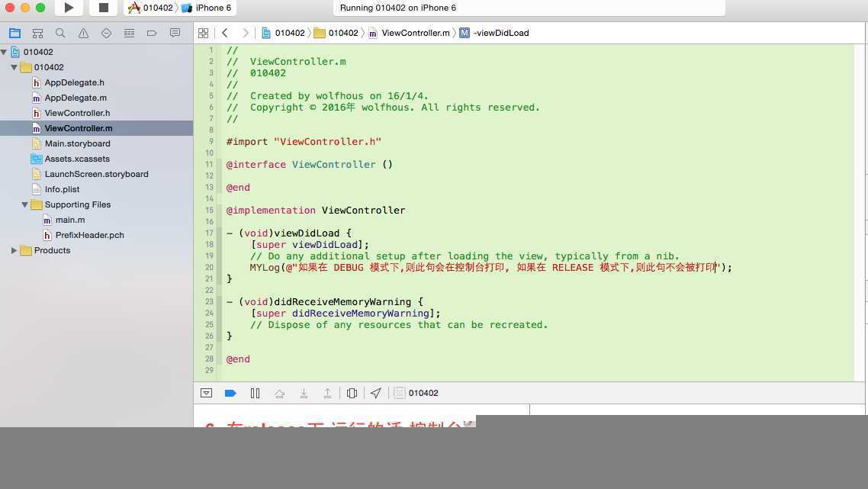Click the @interface ViewController line
The width and height of the screenshot is (868, 489).
click(309, 165)
